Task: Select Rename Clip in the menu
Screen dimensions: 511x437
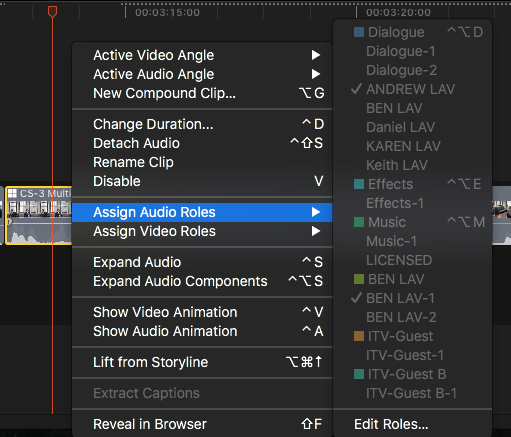Action: (202, 162)
